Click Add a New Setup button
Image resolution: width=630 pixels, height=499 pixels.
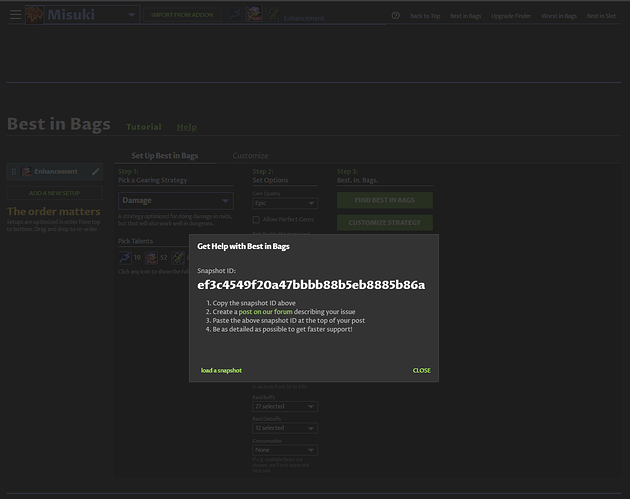(x=55, y=193)
